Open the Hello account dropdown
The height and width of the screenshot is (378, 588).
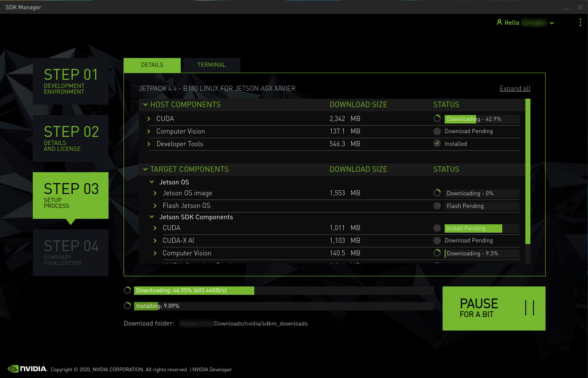[551, 23]
